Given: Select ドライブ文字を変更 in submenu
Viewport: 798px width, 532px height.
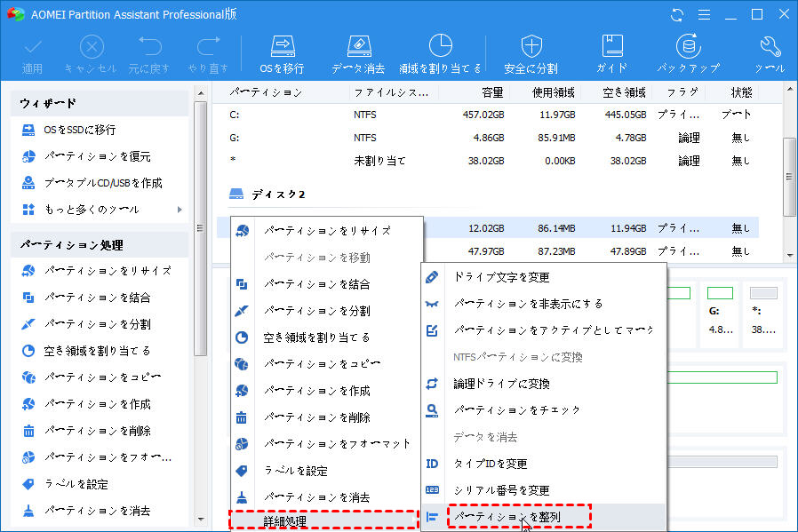Looking at the screenshot, I should [x=544, y=277].
